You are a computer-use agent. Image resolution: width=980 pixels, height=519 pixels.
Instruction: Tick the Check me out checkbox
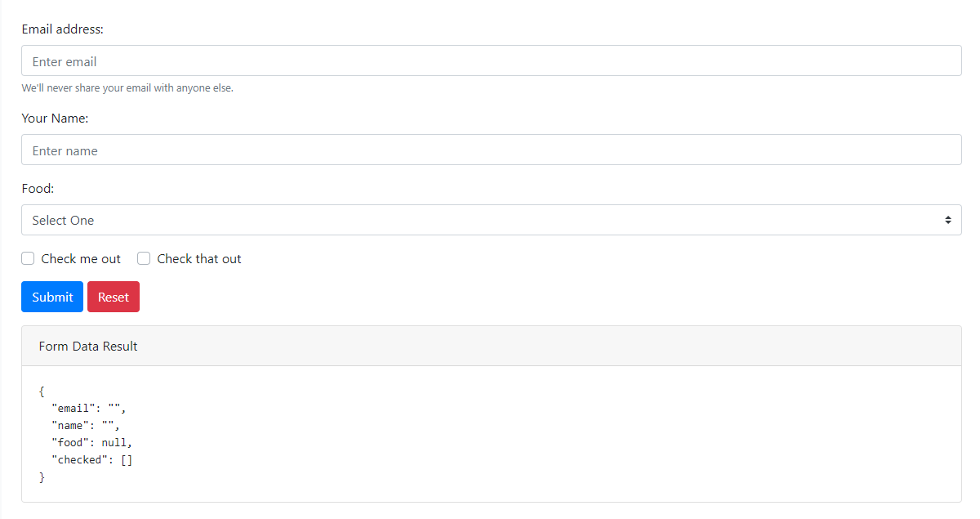pos(28,259)
